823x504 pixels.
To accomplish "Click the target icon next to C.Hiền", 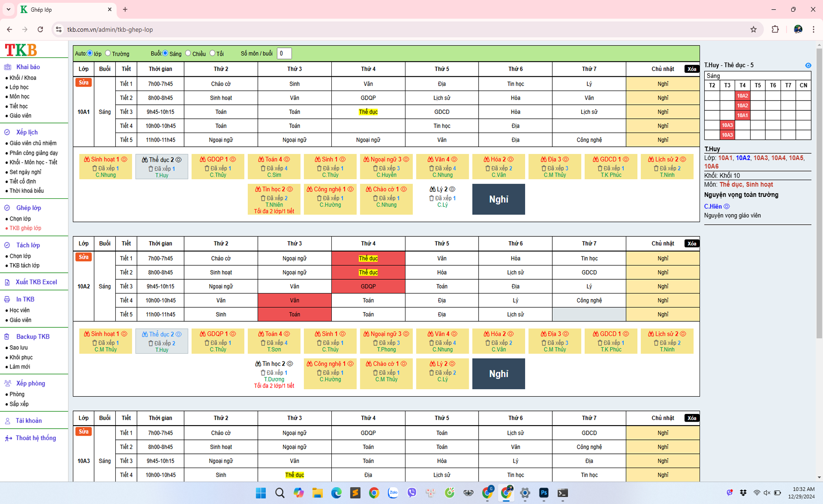I will click(727, 207).
